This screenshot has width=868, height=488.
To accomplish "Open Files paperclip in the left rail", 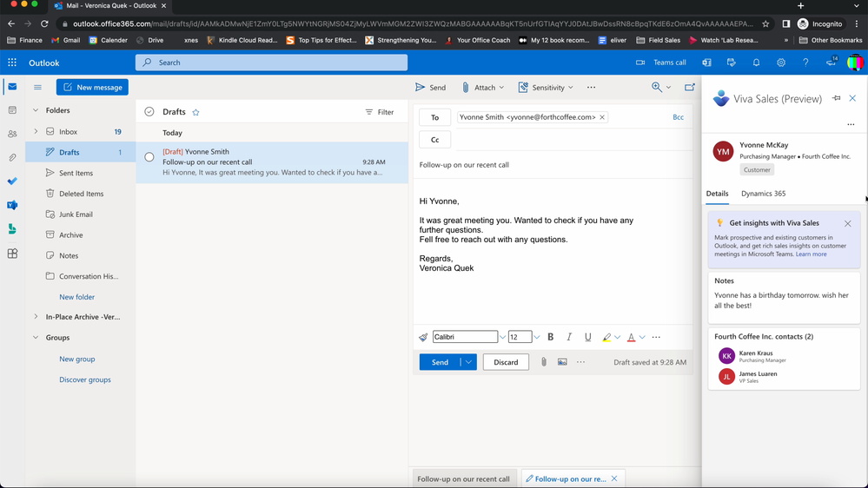I will pos(12,158).
